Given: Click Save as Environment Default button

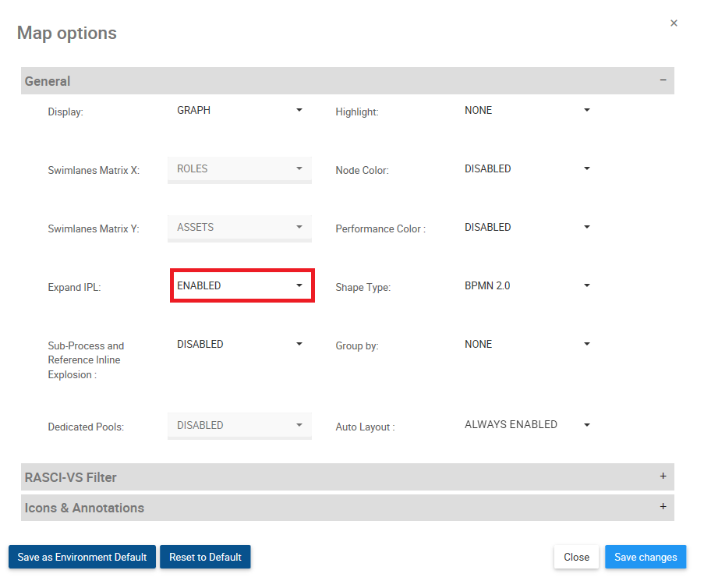Looking at the screenshot, I should click(82, 558).
